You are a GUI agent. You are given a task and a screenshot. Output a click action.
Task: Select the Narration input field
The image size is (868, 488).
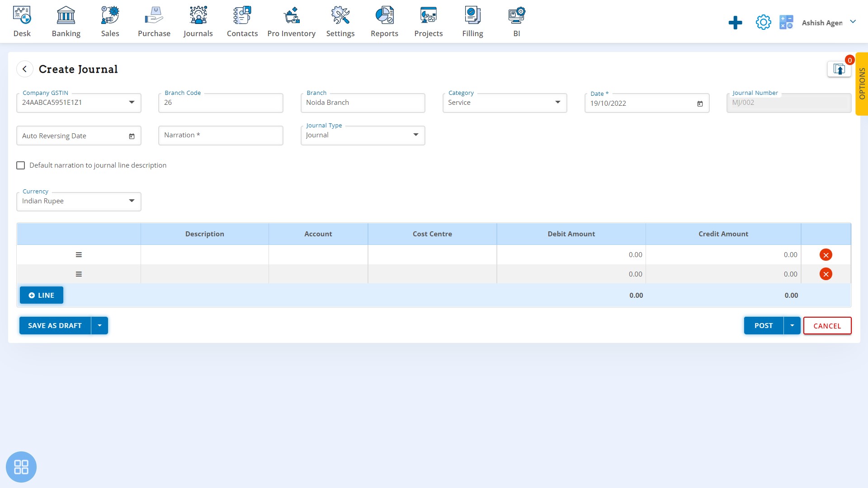coord(221,135)
